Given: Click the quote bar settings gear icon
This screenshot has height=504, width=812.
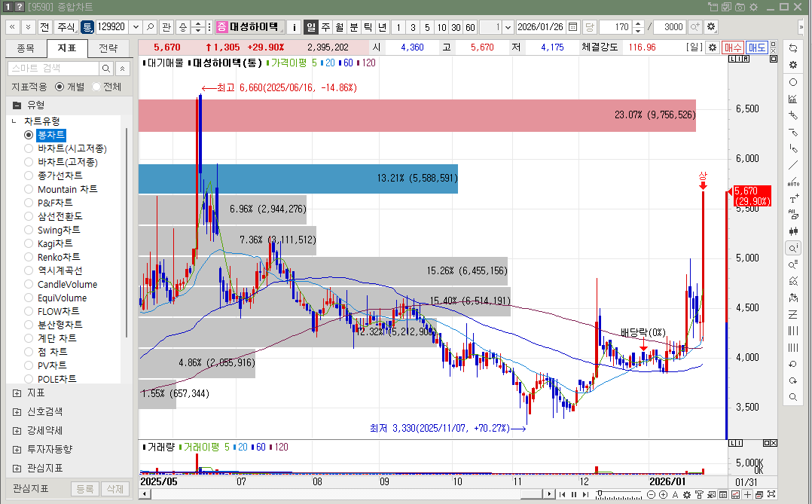Looking at the screenshot, I should tap(713, 47).
